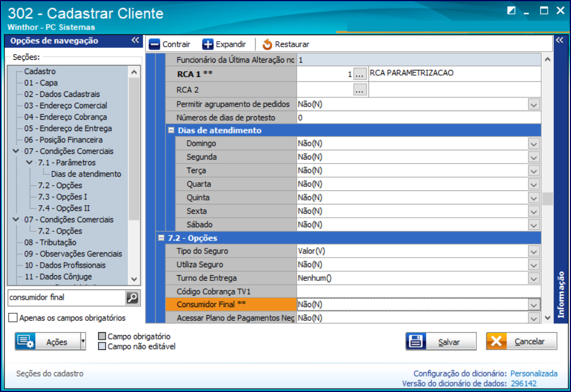The width and height of the screenshot is (571, 392).
Task: Select 7.3 - Opções I section
Action: pos(63,197)
